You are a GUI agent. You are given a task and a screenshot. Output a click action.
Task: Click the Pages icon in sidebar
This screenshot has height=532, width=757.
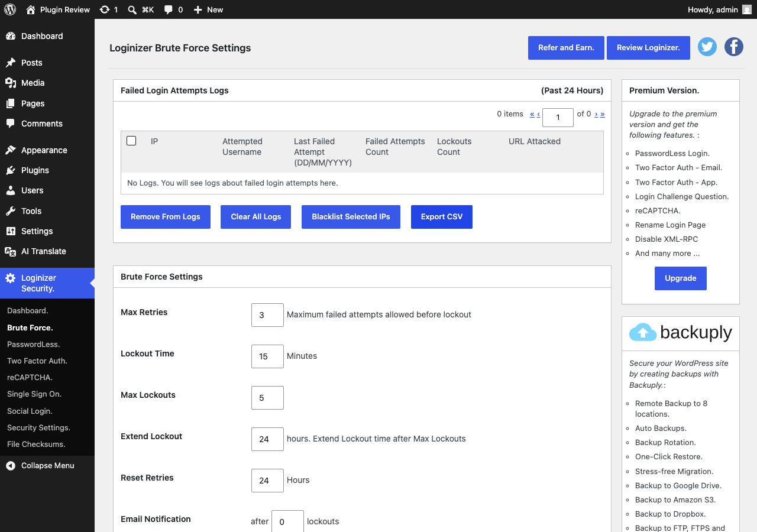point(11,103)
